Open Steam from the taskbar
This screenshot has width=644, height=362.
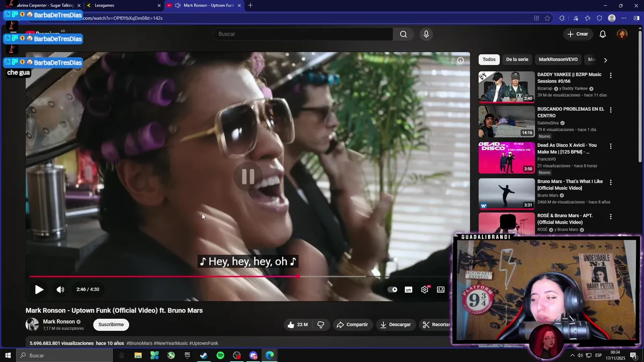204,355
